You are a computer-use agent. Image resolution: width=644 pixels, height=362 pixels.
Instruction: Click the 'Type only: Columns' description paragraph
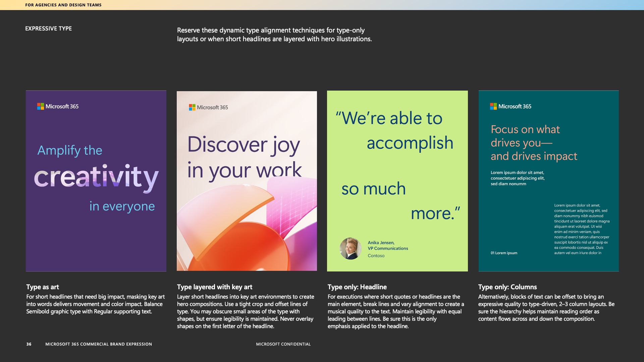546,308
